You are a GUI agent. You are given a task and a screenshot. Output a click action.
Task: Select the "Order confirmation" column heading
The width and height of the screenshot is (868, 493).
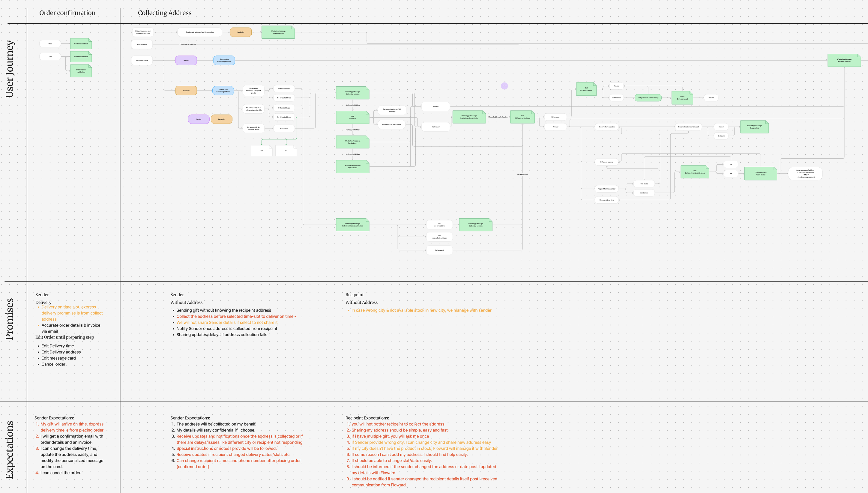67,13
